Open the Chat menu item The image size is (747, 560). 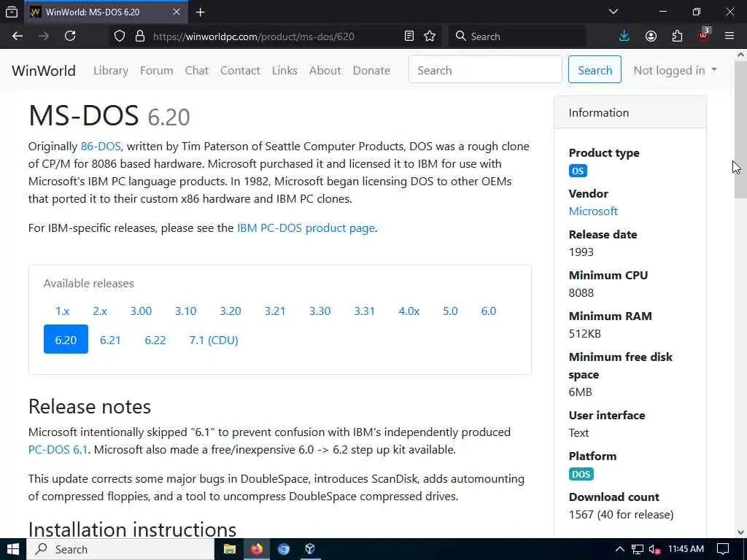197,71
